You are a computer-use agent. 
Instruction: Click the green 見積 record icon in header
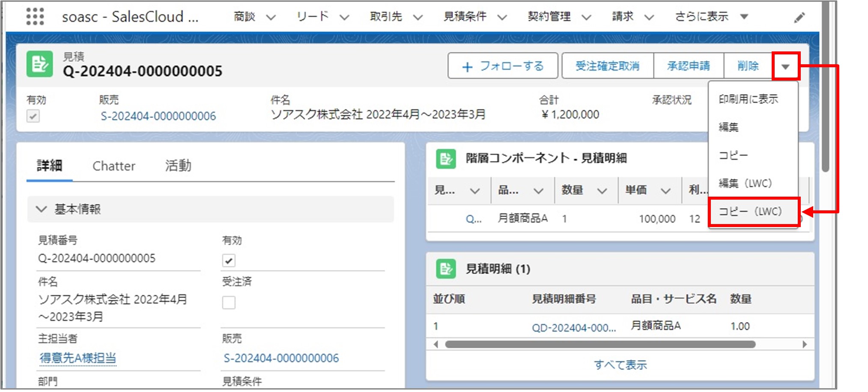coord(39,64)
